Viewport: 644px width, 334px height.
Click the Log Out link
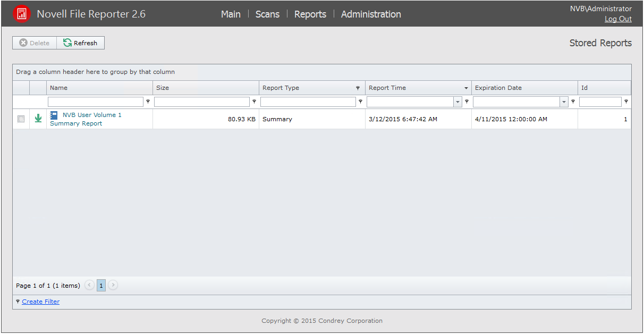pyautogui.click(x=617, y=19)
